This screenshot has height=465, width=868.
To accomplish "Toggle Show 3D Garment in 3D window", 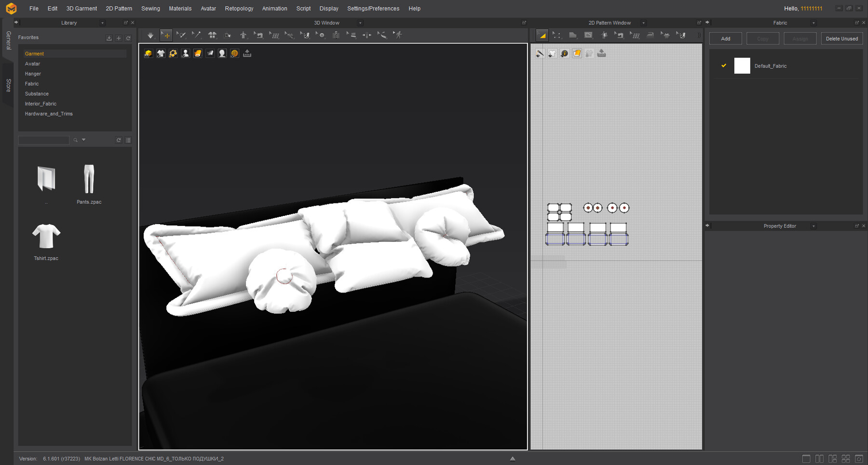I will [x=161, y=53].
